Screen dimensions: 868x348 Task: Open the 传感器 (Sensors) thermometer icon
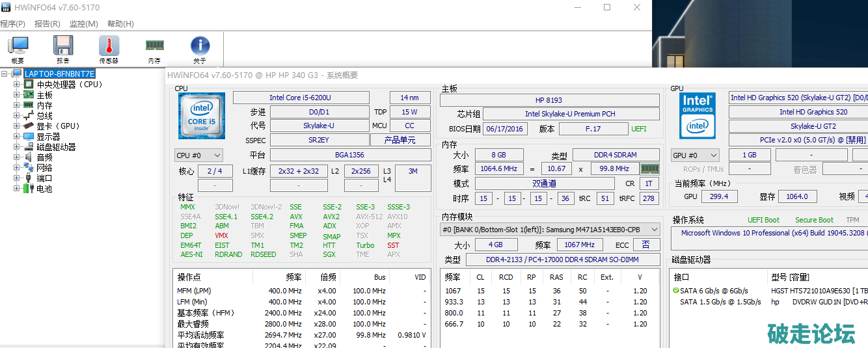pos(109,49)
